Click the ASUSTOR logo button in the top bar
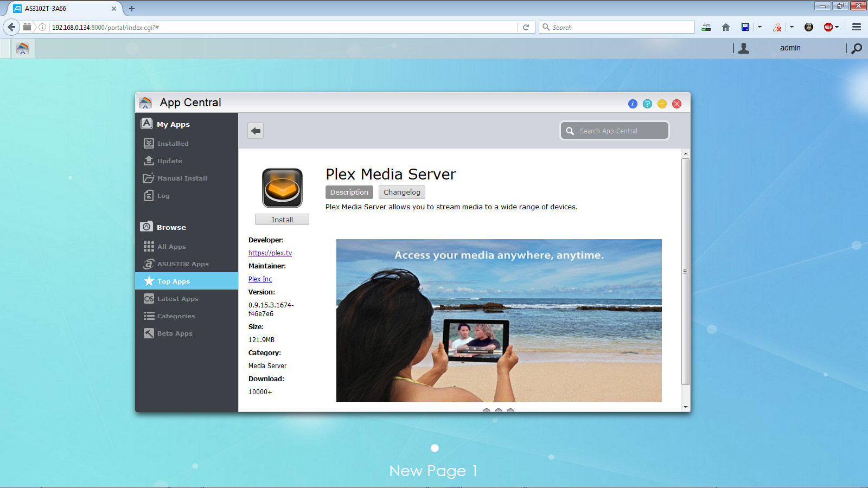This screenshot has height=488, width=868. [x=23, y=48]
